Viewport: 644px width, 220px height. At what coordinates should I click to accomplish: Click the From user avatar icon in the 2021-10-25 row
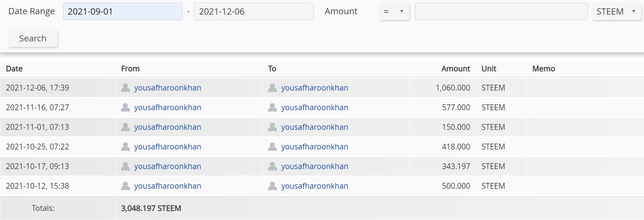[x=126, y=147]
